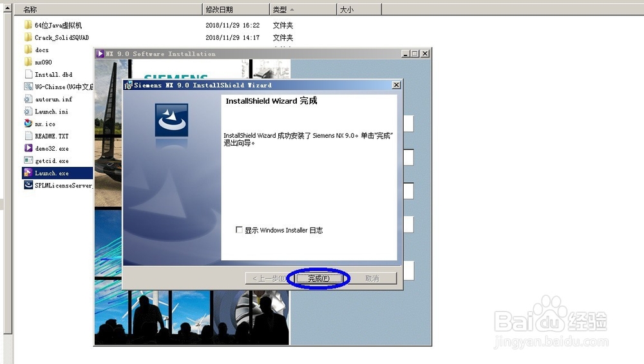The width and height of the screenshot is (644, 364).
Task: Enable the 显示 Windows Installer 日志 checkbox
Action: pyautogui.click(x=239, y=229)
